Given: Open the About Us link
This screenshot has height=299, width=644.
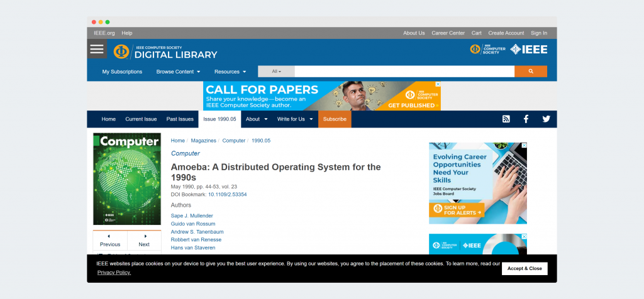Looking at the screenshot, I should tap(414, 33).
